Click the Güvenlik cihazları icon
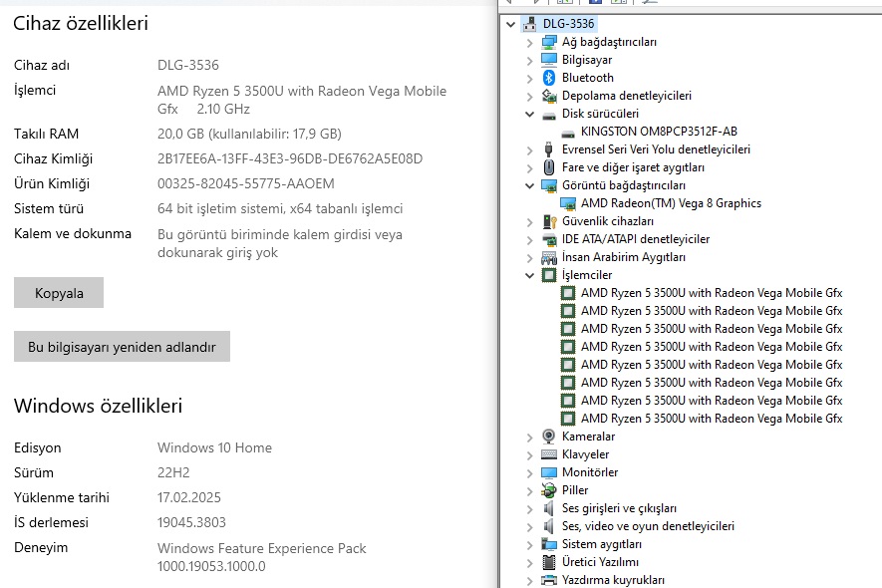The height and width of the screenshot is (588, 882). pos(548,221)
